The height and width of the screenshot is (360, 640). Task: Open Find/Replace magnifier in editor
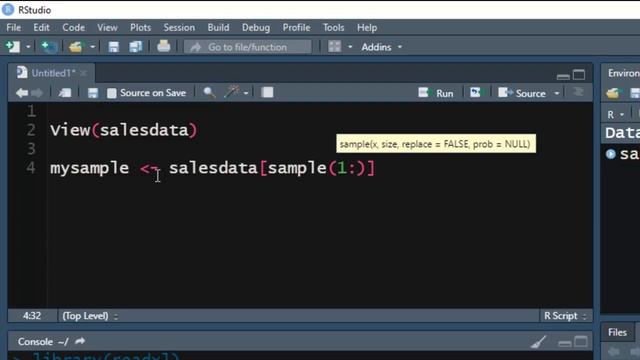click(x=209, y=92)
